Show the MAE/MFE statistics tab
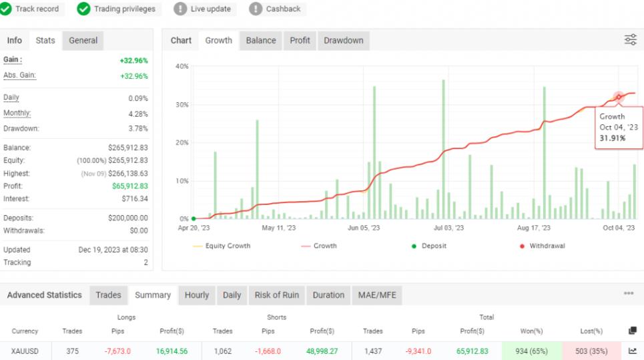The height and width of the screenshot is (360, 644). (x=376, y=295)
